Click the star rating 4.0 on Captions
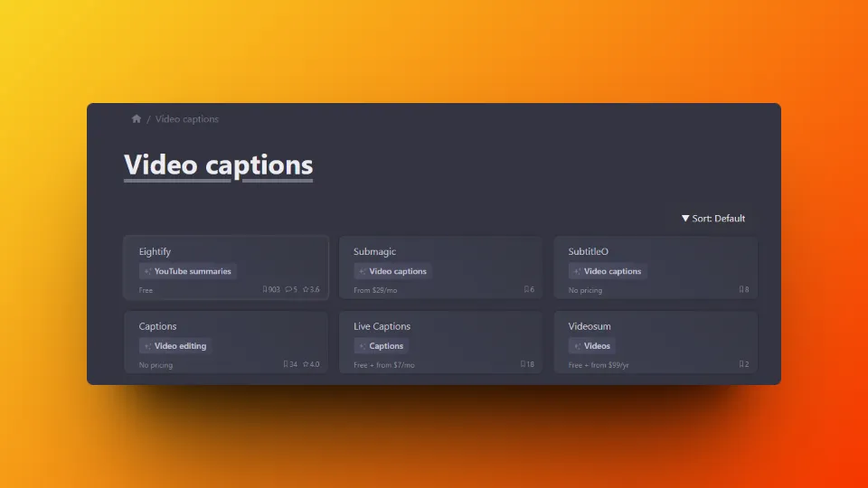This screenshot has height=488, width=868. click(311, 364)
